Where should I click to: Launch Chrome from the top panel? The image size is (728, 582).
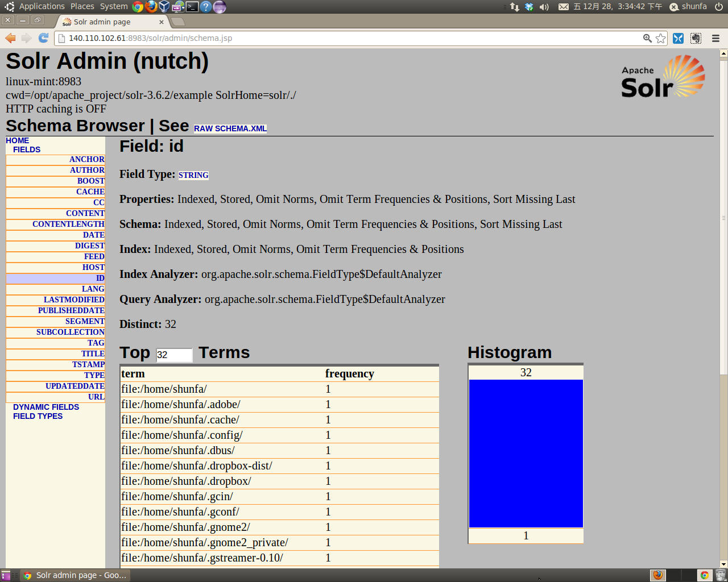(138, 7)
